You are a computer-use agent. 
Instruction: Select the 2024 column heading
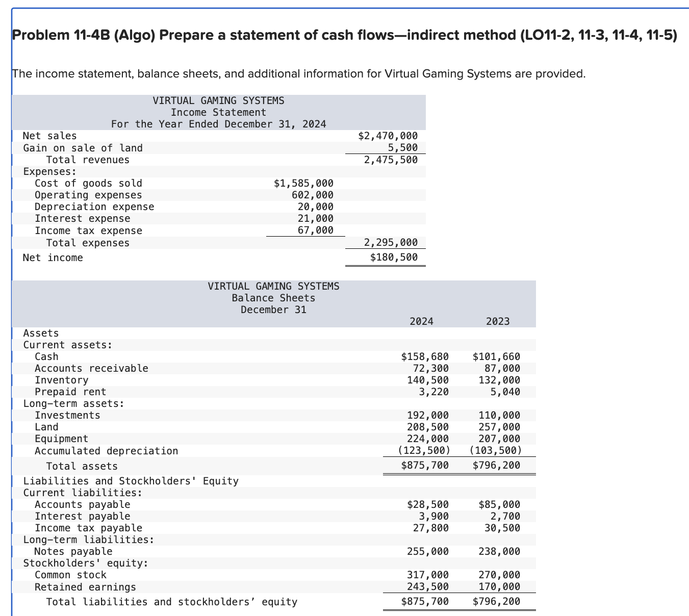coord(421,321)
